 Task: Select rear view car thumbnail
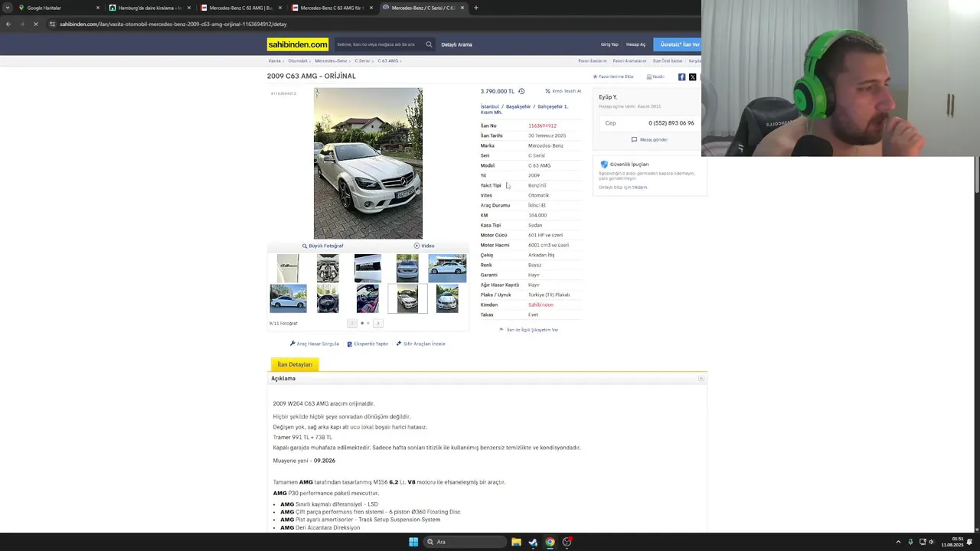coord(407,269)
